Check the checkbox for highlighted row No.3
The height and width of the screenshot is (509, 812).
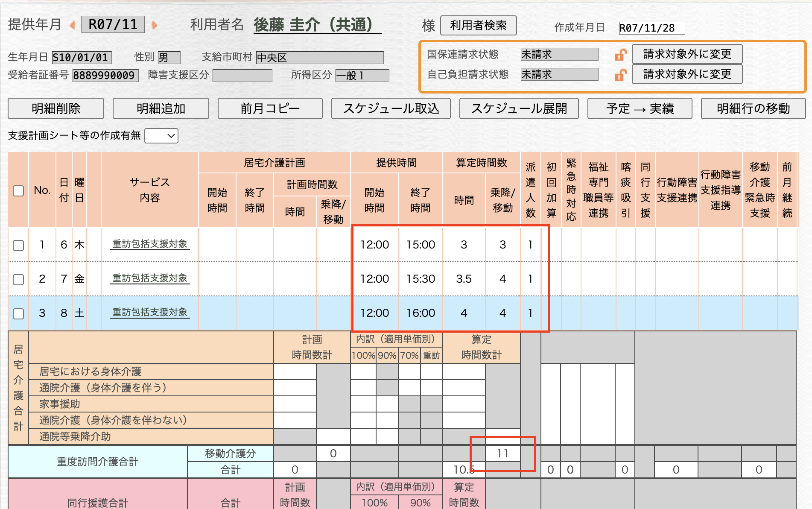pos(18,313)
